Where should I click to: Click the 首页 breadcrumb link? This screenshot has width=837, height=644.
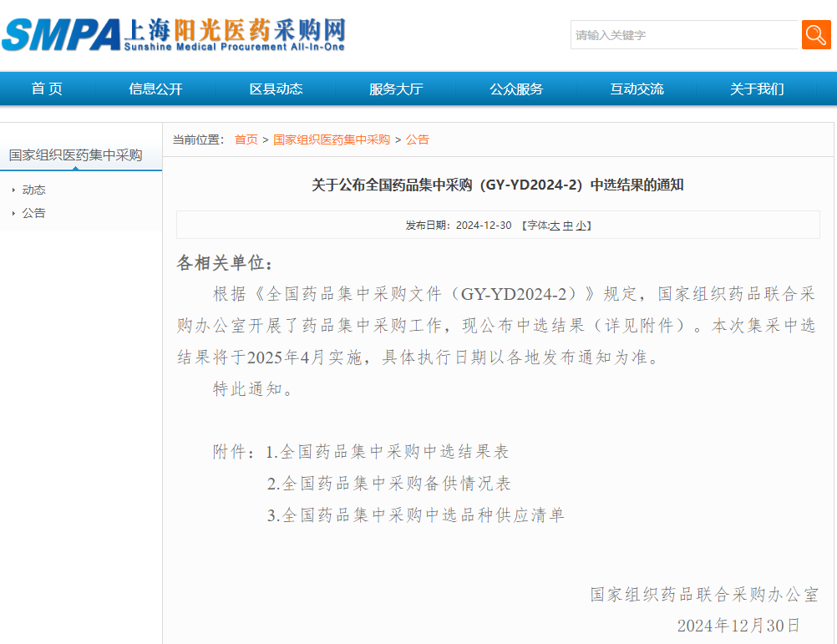coord(246,139)
